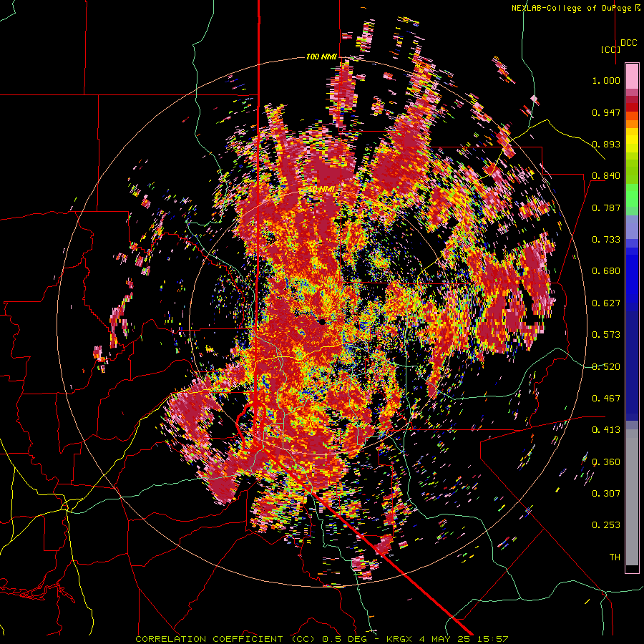Select the 0.520 legend value

point(606,367)
